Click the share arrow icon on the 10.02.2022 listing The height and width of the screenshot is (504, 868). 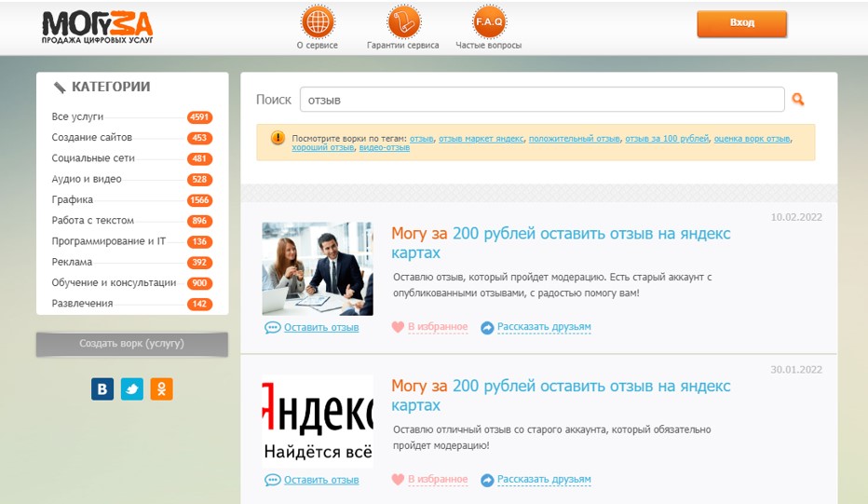487,328
